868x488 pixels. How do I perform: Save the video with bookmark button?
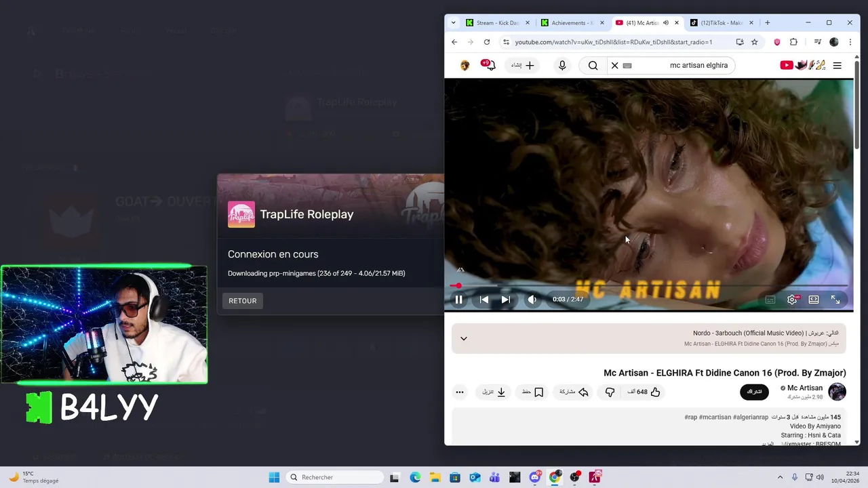click(x=532, y=392)
